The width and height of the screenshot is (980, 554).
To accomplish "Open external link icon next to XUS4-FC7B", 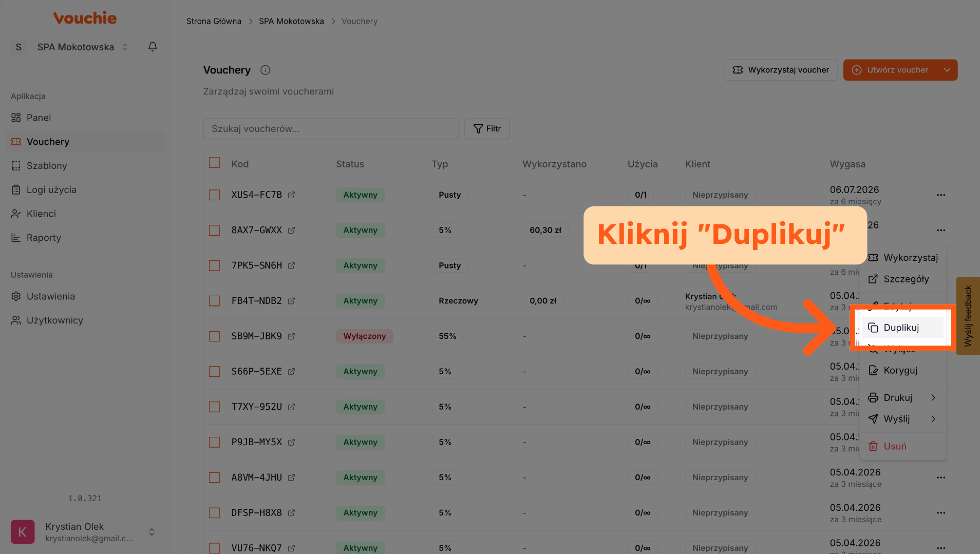I will (291, 195).
